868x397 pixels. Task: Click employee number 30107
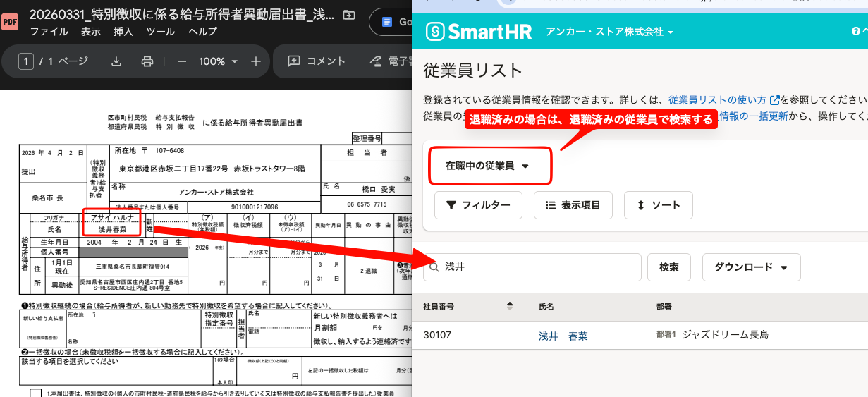click(x=438, y=336)
